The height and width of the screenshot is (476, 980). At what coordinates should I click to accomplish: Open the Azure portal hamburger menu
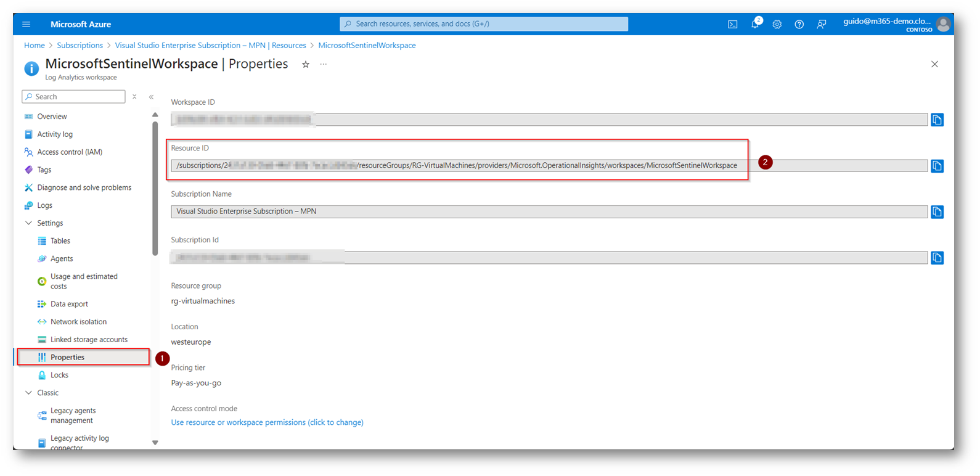(x=26, y=24)
